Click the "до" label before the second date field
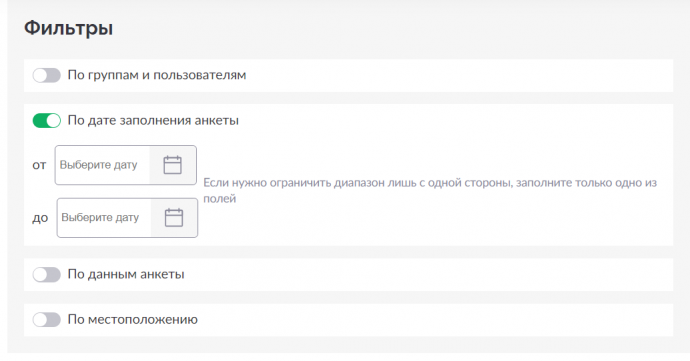This screenshot has height=361, width=690. coord(40,218)
